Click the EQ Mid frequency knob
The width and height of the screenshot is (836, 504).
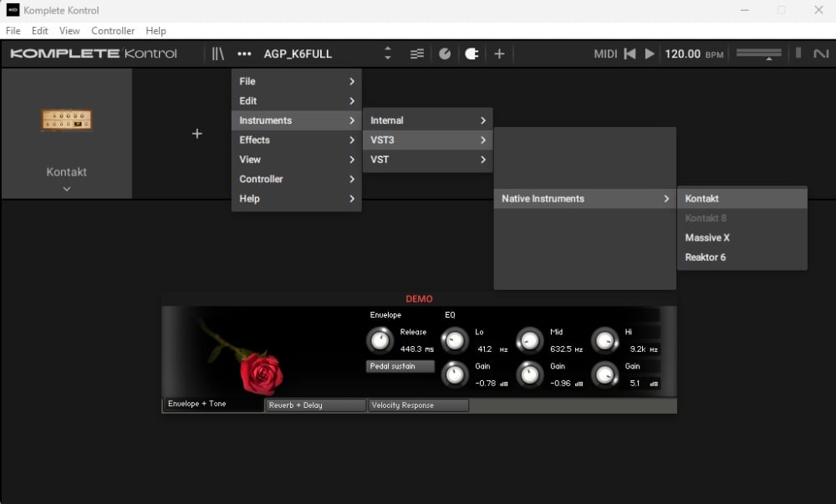[x=529, y=340]
